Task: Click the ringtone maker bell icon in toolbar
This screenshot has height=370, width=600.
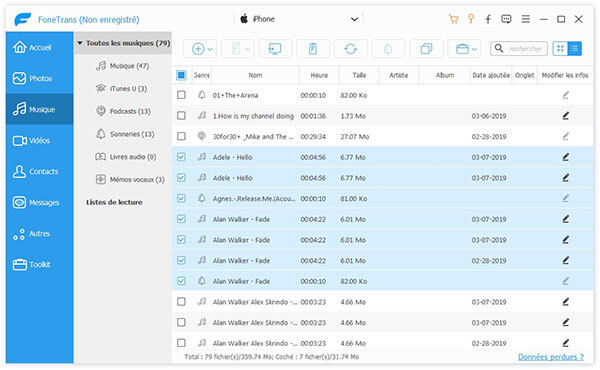Action: click(x=388, y=49)
